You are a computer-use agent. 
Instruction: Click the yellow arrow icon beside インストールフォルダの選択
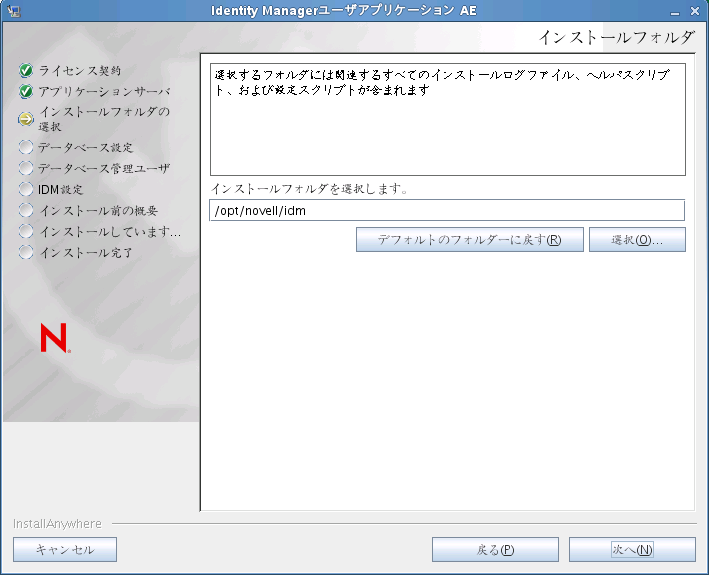pyautogui.click(x=26, y=119)
